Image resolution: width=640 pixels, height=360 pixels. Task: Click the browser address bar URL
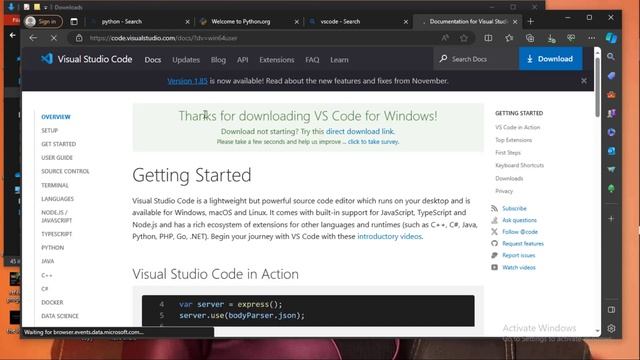pos(163,38)
